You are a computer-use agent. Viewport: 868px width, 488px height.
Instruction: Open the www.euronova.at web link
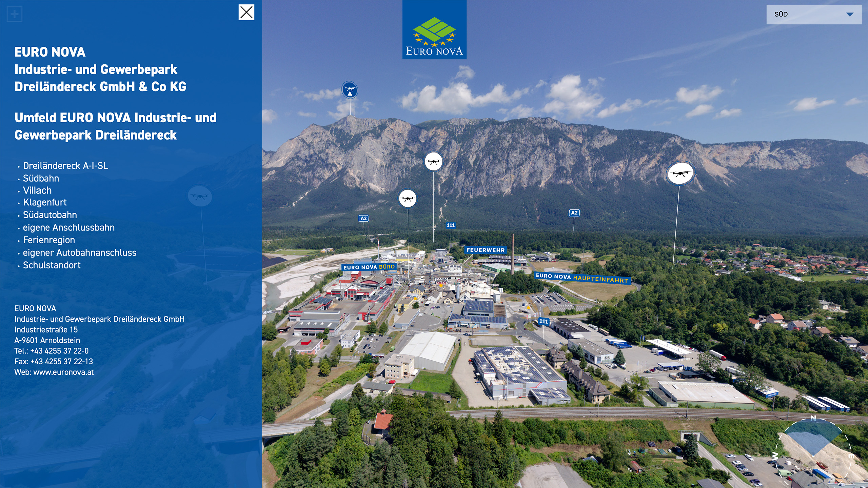pos(63,372)
